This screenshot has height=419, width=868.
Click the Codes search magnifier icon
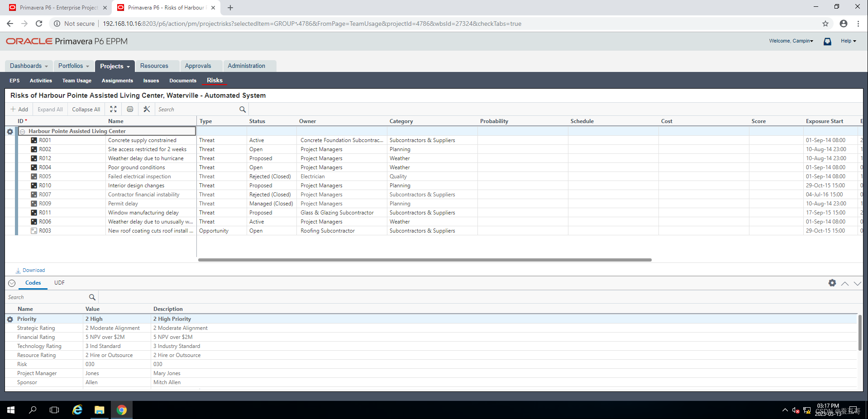[92, 297]
